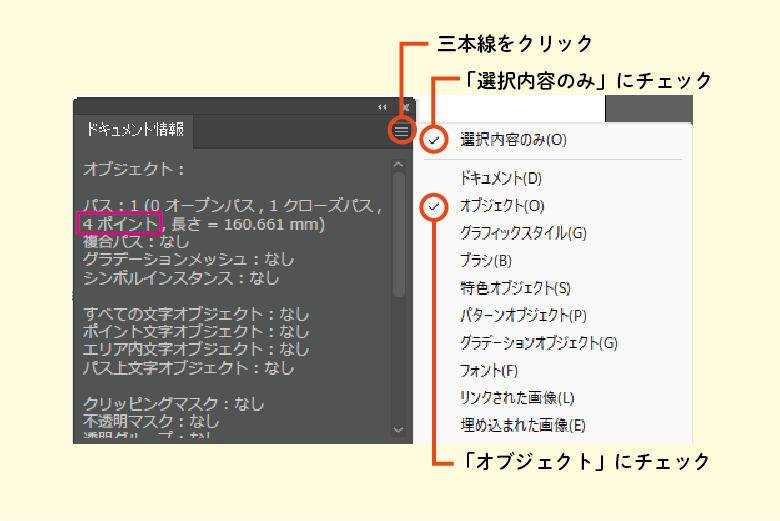The width and height of the screenshot is (780, 521).
Task: Choose 特色オブジェクト(S) menu item
Action: [515, 288]
